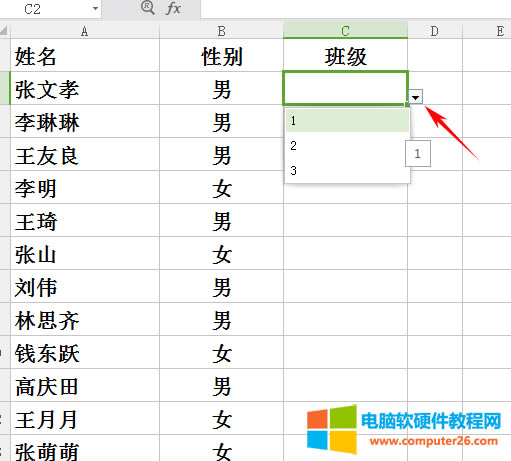Viewport: 511px width, 461px height.
Task: Open the www.computer26.com link
Action: pyautogui.click(x=434, y=441)
